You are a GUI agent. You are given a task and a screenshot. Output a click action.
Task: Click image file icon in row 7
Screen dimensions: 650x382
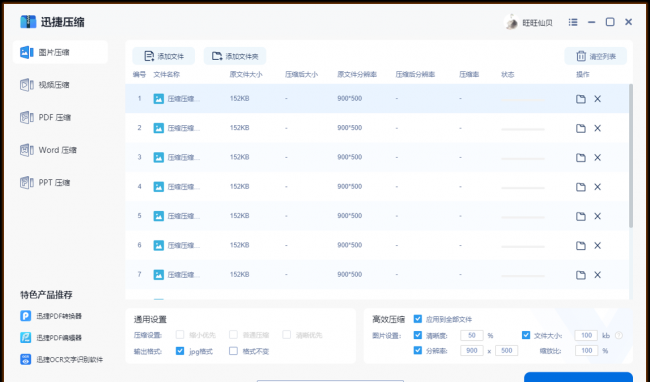[x=158, y=275]
